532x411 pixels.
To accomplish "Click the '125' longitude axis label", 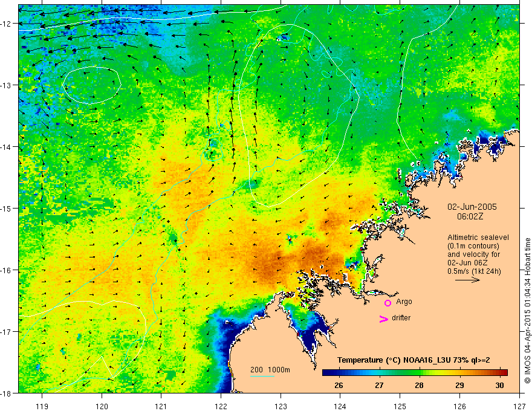I will pos(400,406).
